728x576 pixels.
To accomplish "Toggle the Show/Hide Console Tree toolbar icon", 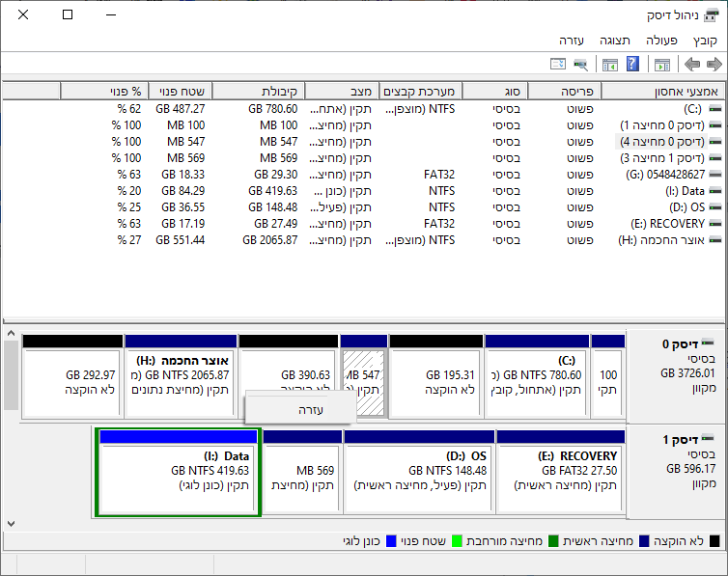I will click(x=662, y=65).
